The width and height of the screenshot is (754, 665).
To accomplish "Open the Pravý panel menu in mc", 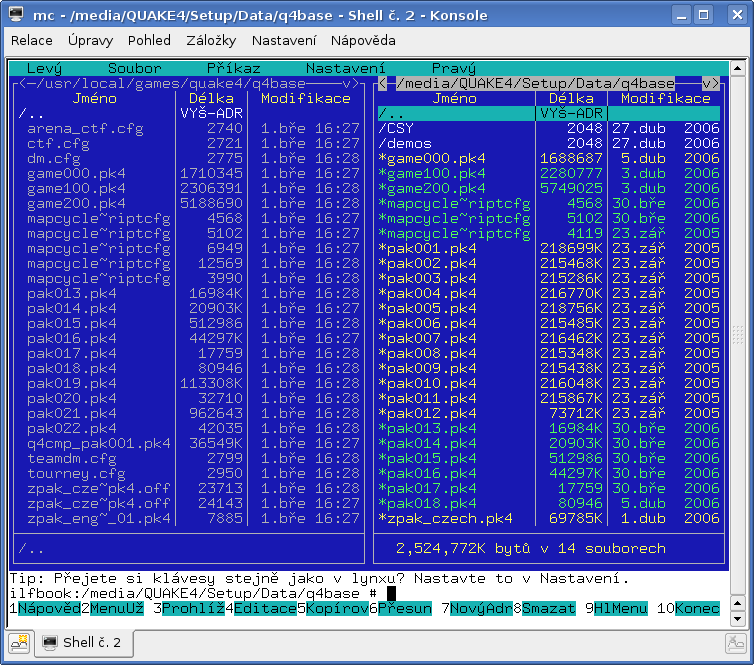I will pyautogui.click(x=454, y=68).
